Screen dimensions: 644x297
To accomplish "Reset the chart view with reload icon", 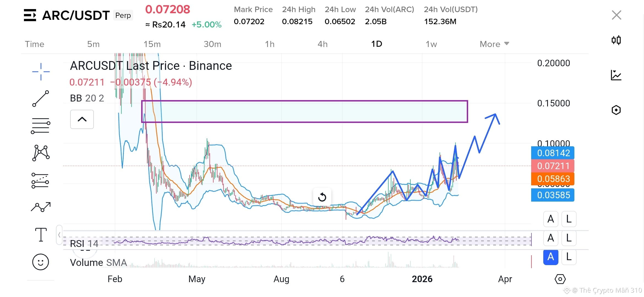I will [x=322, y=197].
